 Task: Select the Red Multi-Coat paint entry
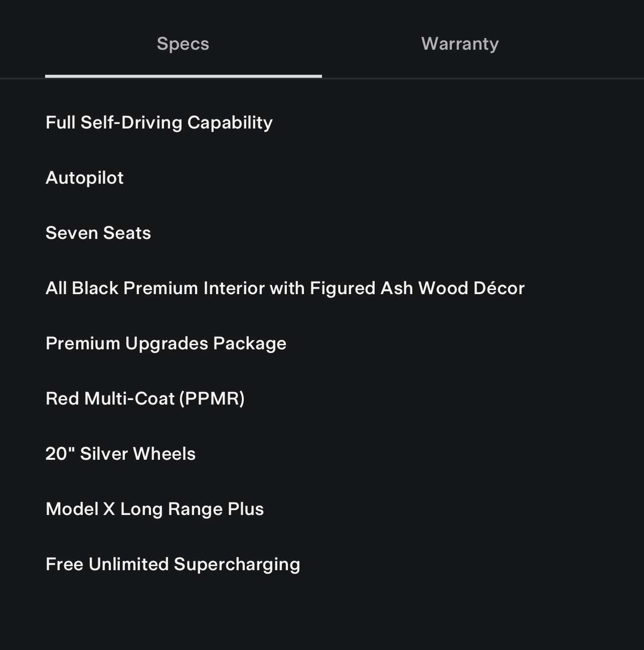tap(145, 399)
